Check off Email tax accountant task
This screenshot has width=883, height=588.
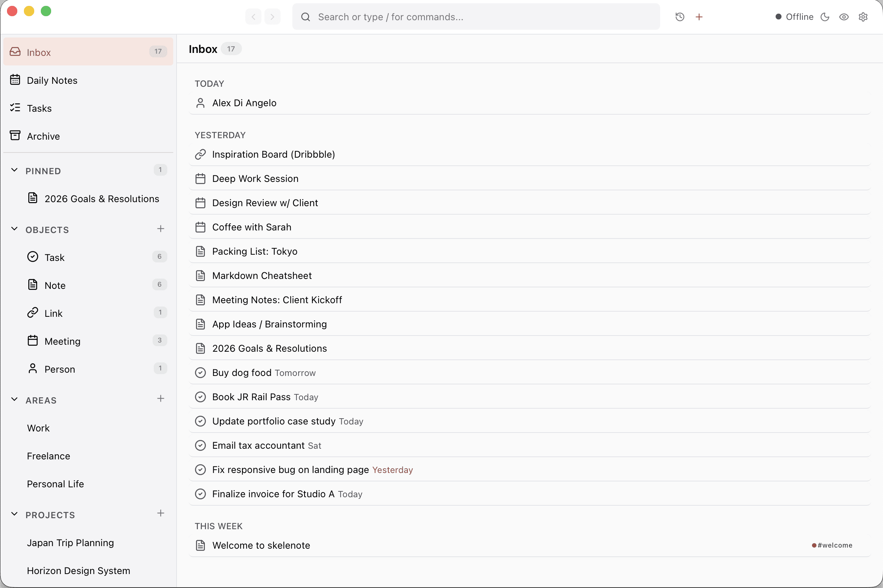pyautogui.click(x=200, y=445)
